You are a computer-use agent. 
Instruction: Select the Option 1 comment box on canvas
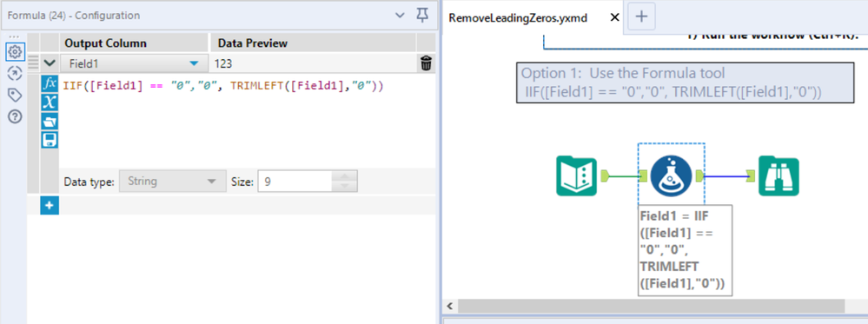click(685, 83)
